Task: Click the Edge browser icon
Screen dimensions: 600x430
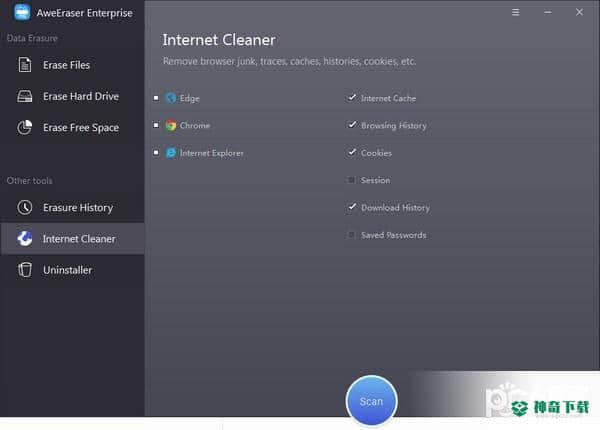Action: pyautogui.click(x=171, y=98)
